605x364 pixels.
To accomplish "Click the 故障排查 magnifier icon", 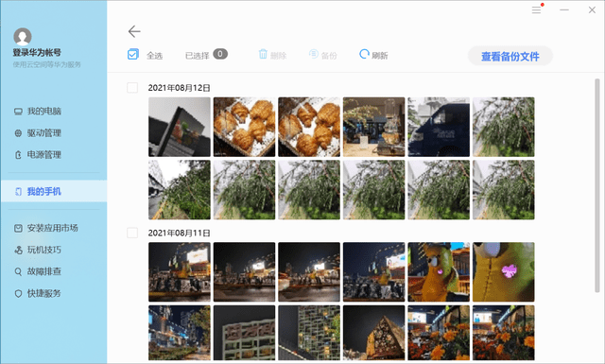I will [x=18, y=271].
